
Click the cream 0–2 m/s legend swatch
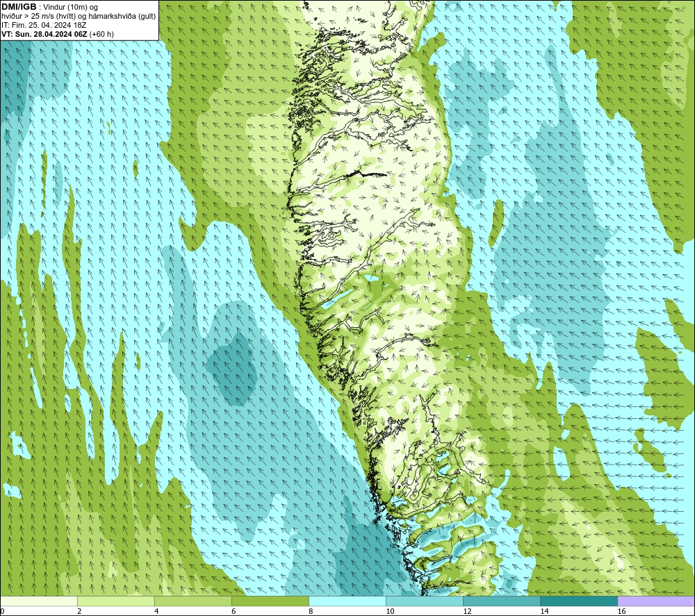click(39, 601)
